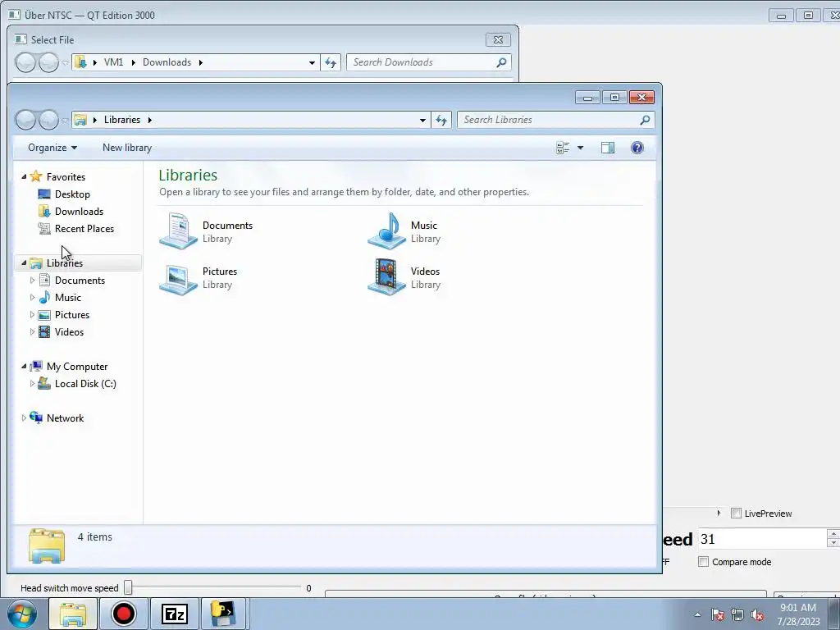Select Pictures under Libraries in sidebar
Screen dimensions: 840x630
72,314
